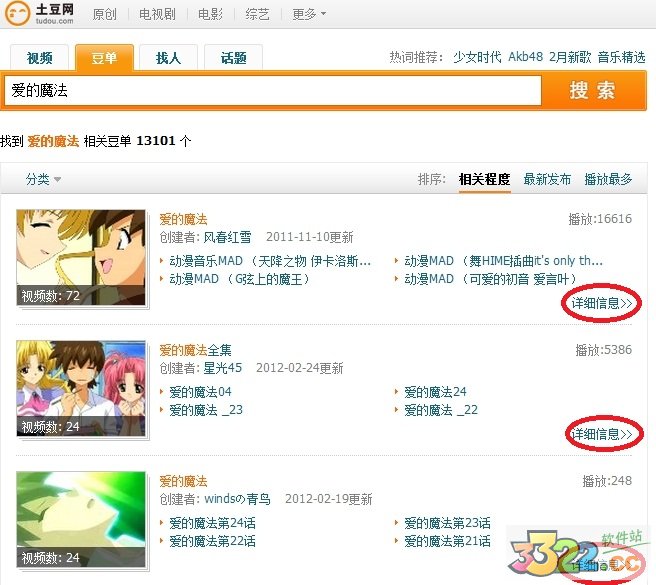
Task: Open the 更多 dropdown menu
Action: click(309, 15)
